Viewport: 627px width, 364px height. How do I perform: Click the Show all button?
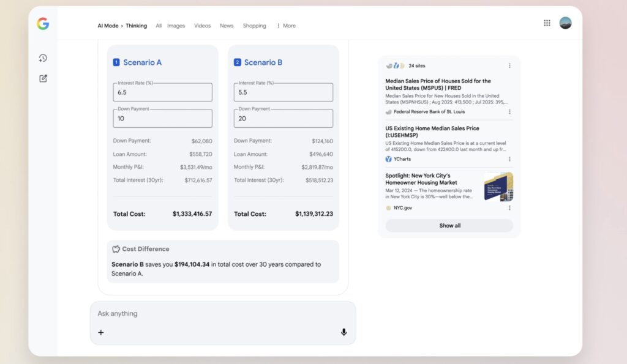449,225
